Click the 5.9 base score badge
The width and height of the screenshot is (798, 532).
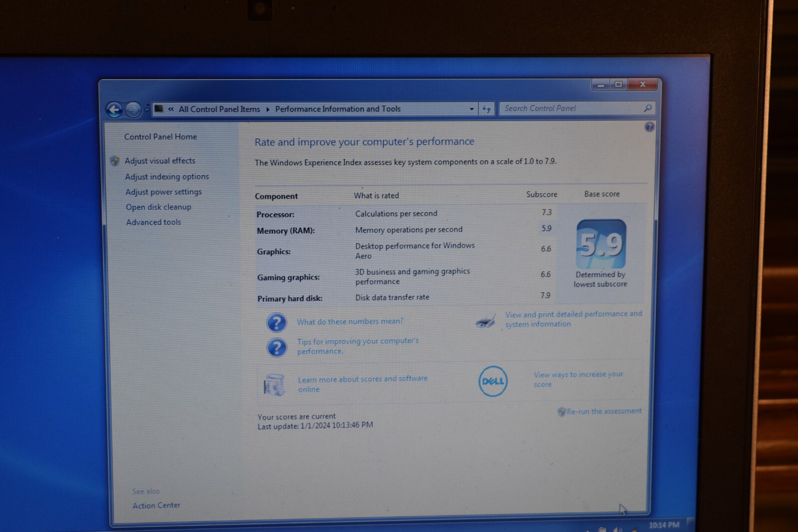coord(601,244)
